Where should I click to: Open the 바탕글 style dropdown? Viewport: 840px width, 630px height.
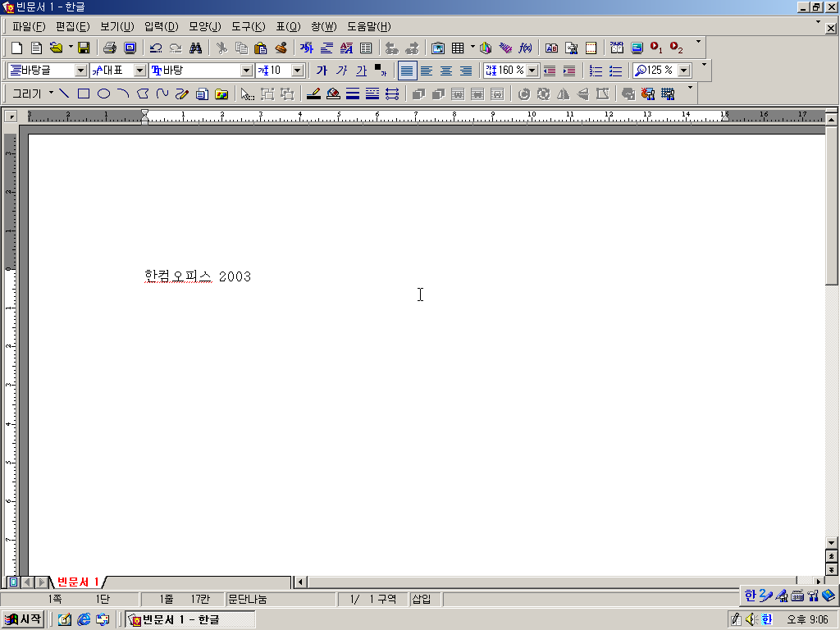[x=80, y=71]
